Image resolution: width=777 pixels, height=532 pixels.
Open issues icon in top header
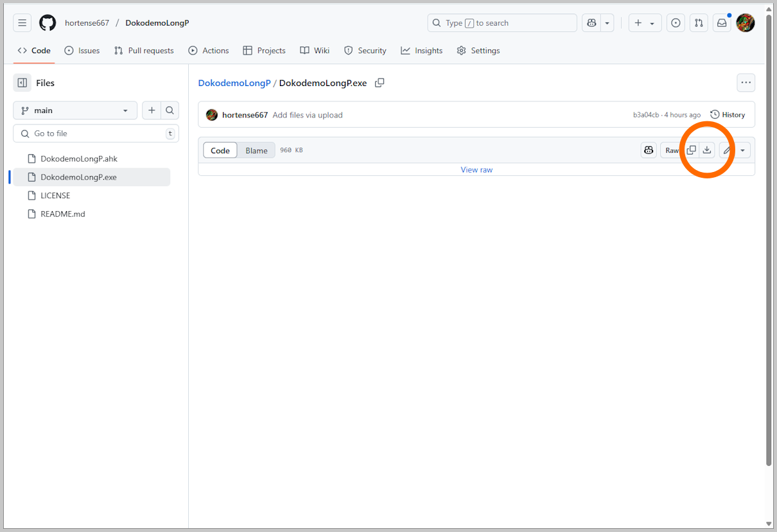[x=676, y=23]
